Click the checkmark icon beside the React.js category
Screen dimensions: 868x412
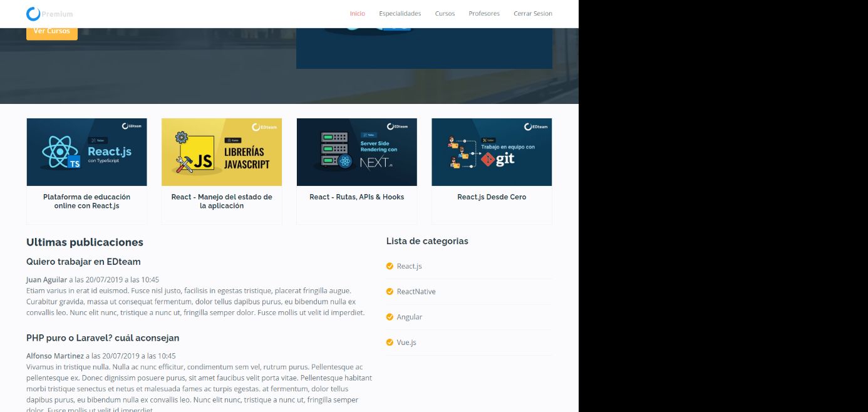tap(390, 266)
